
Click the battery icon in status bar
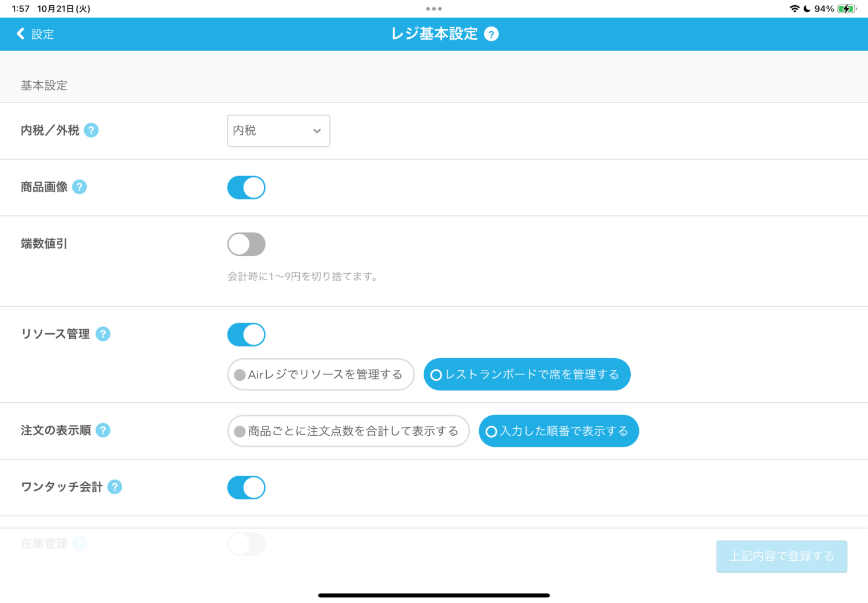coord(847,9)
